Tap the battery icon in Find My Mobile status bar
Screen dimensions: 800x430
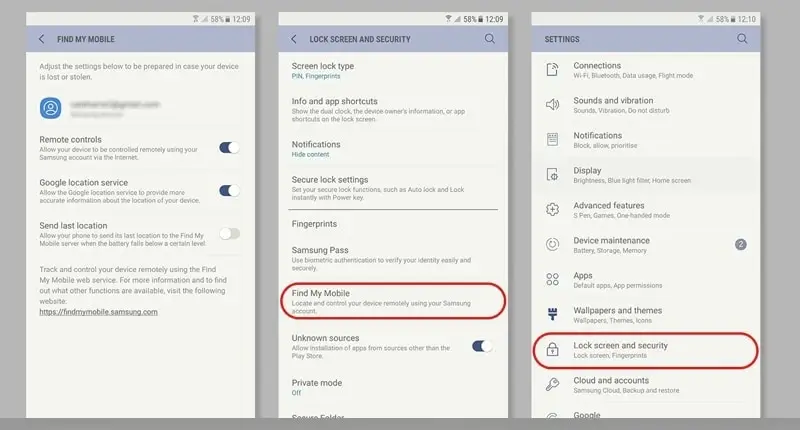click(228, 19)
